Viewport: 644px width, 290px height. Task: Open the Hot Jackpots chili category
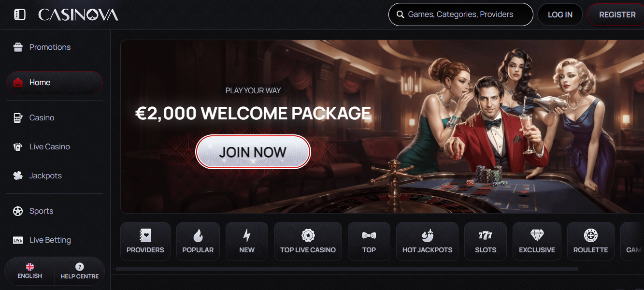pyautogui.click(x=427, y=241)
